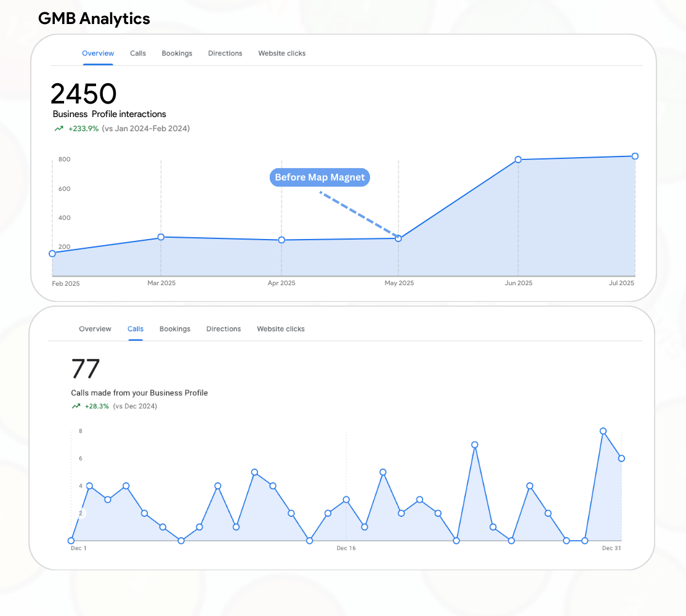Open Website clicks tab in top panel
This screenshot has height=616, width=686.
pyautogui.click(x=282, y=54)
